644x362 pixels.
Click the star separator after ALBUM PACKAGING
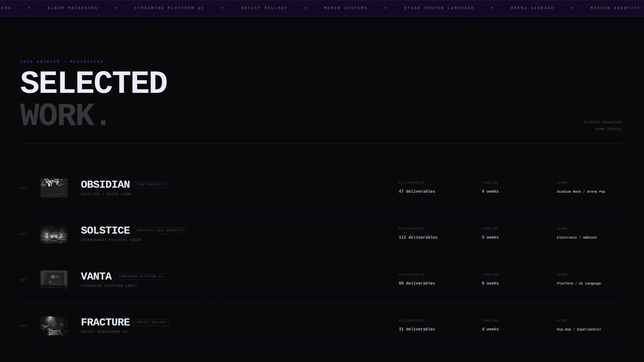tap(116, 8)
